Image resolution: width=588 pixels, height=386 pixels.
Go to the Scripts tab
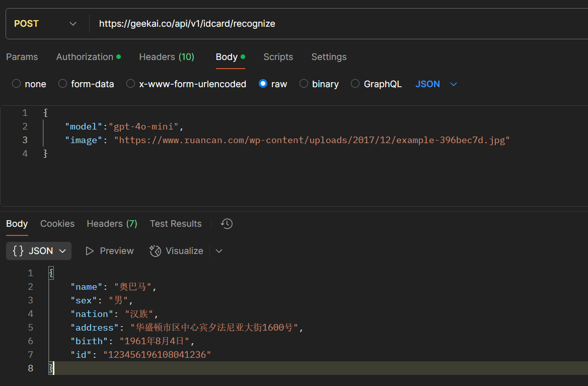tap(278, 57)
